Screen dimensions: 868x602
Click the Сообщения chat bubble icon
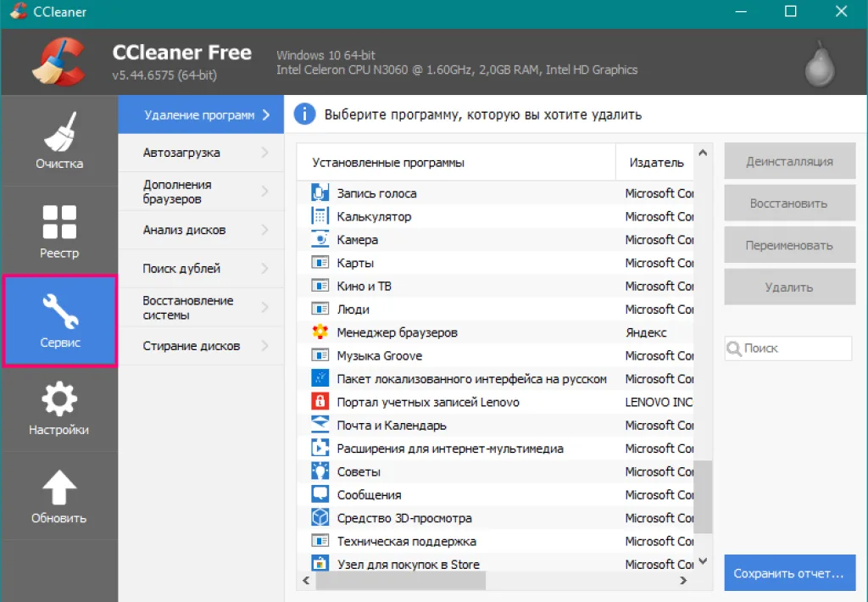pos(320,494)
